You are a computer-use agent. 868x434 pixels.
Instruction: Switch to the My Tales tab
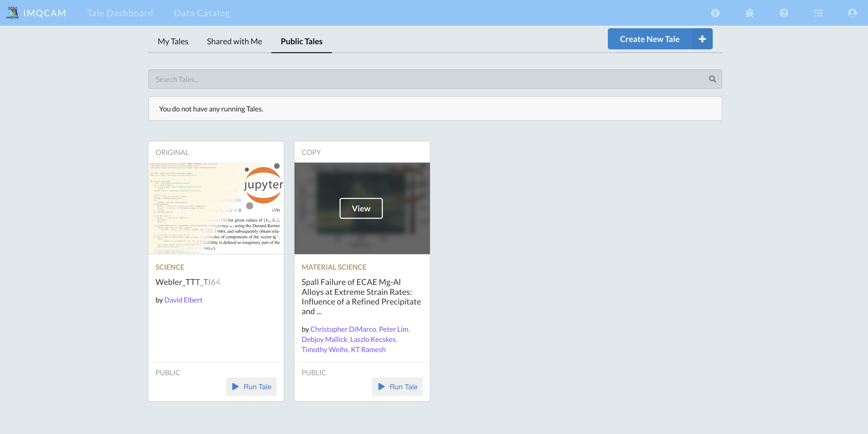coord(173,41)
